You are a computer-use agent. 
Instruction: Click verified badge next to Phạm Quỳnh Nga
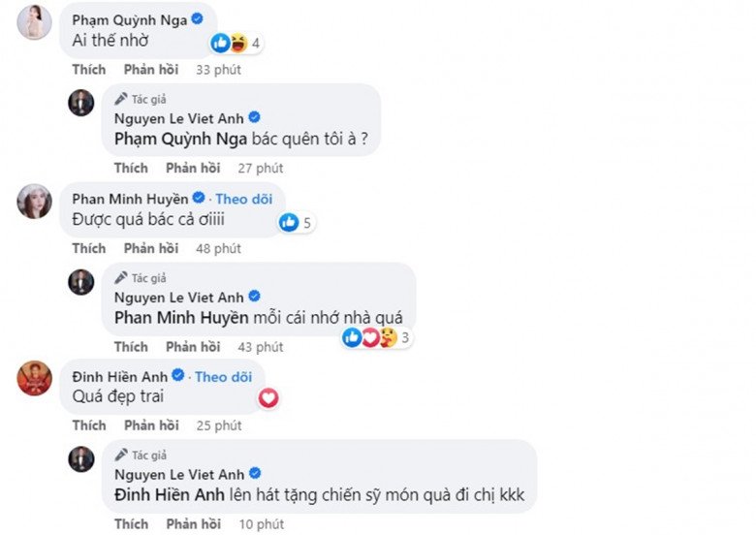tap(197, 18)
